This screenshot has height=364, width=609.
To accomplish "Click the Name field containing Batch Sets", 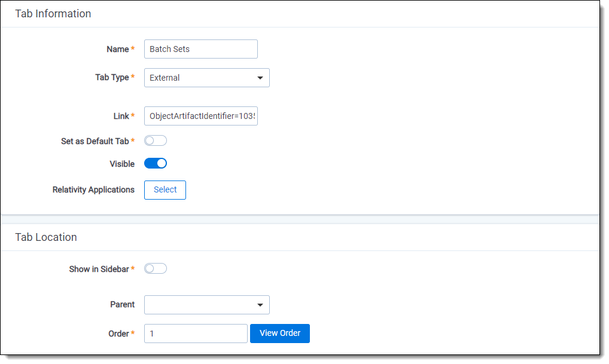I will click(x=200, y=49).
